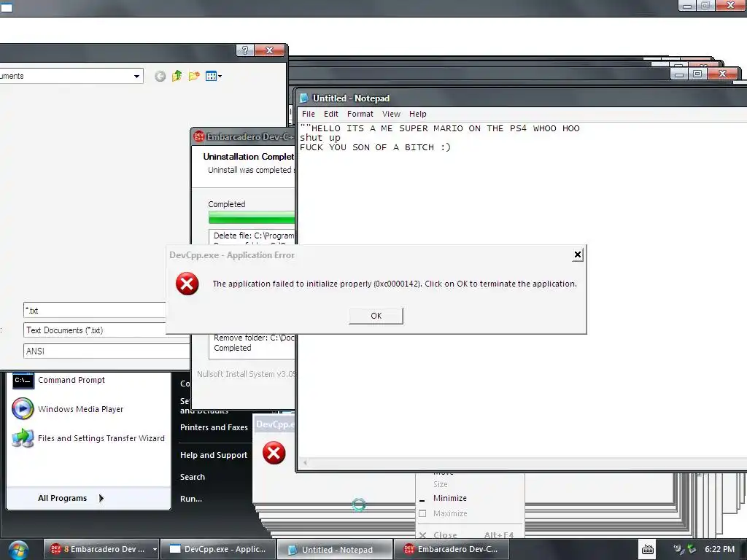Open the Help menu in Notepad

(x=417, y=114)
